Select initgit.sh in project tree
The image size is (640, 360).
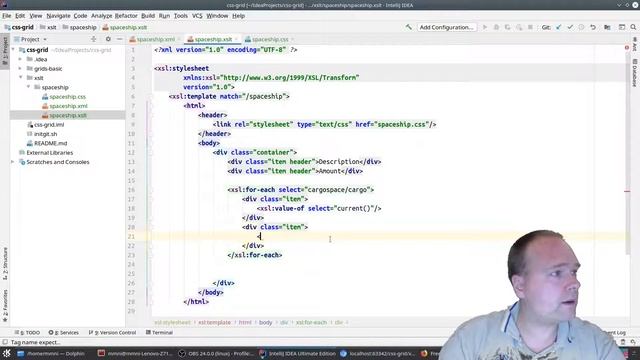coord(45,134)
